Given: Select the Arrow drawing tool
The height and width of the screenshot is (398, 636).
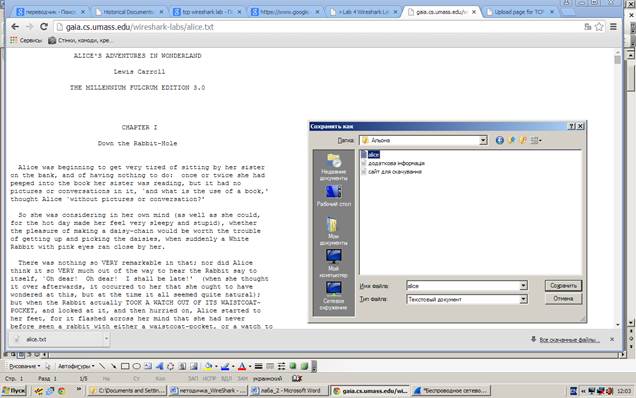Looking at the screenshot, I should pos(114,366).
